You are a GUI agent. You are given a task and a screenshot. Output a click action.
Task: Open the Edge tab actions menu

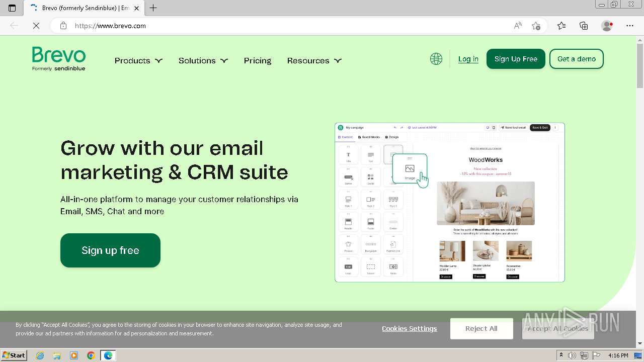(12, 8)
